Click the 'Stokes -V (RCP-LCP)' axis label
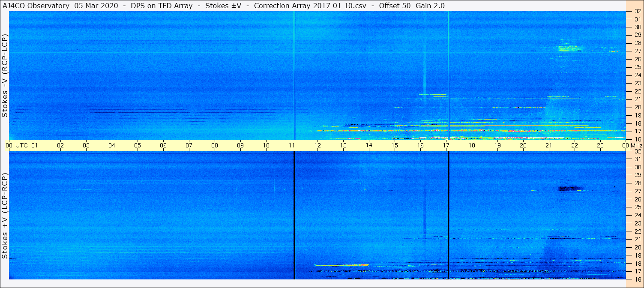The width and height of the screenshot is (644, 288). [5, 75]
